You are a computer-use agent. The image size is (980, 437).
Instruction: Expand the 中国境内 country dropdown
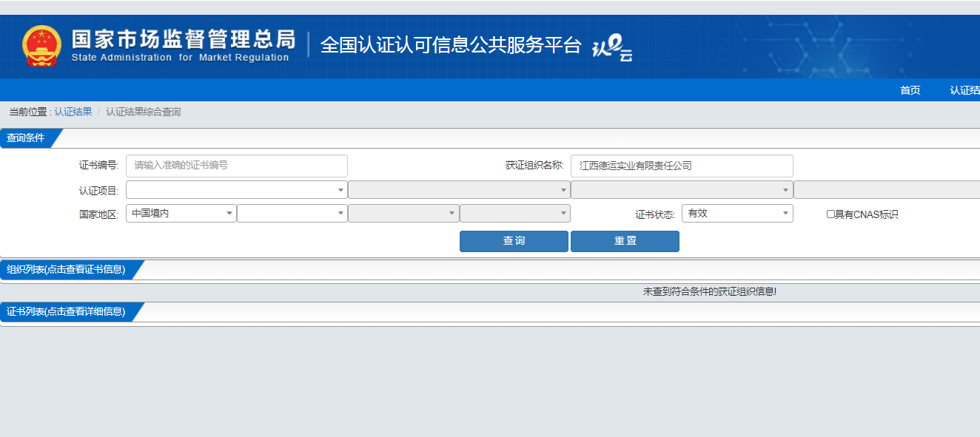[x=181, y=213]
